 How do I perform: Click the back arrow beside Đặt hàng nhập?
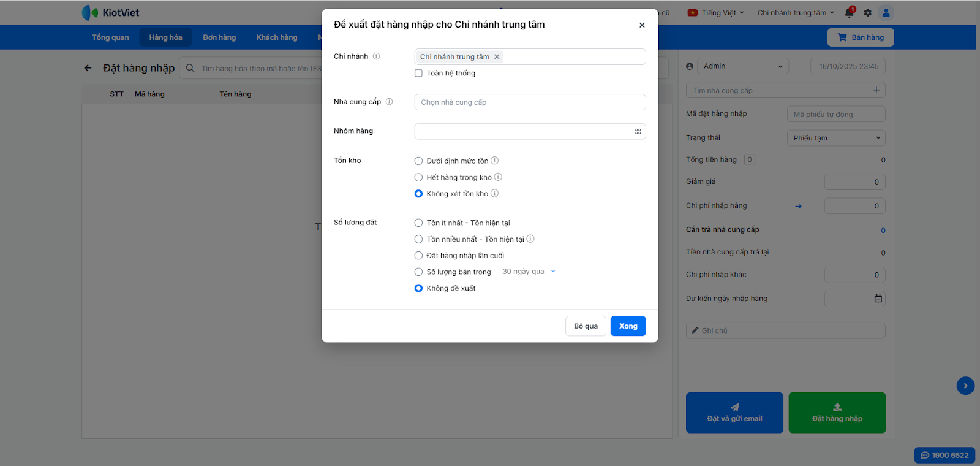point(88,68)
